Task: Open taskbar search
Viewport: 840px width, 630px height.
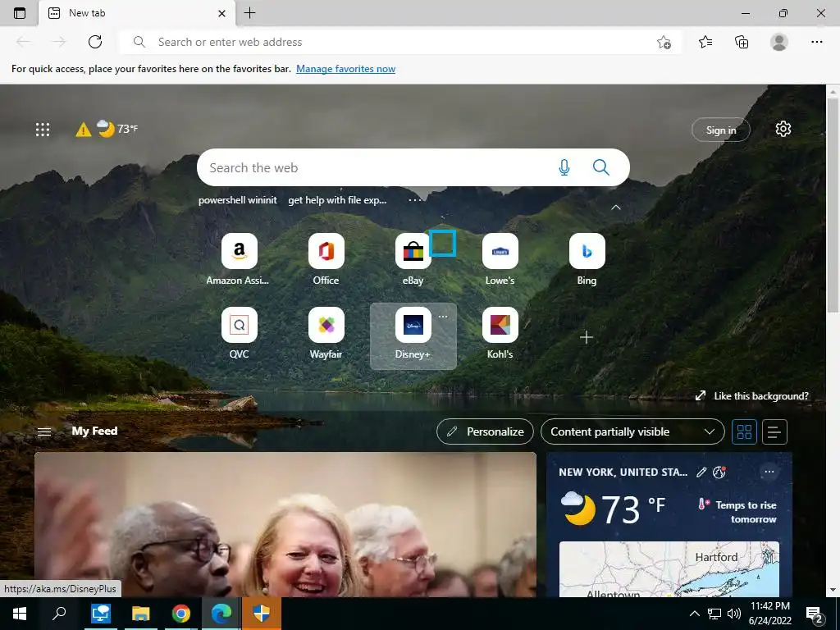Action: (59, 614)
